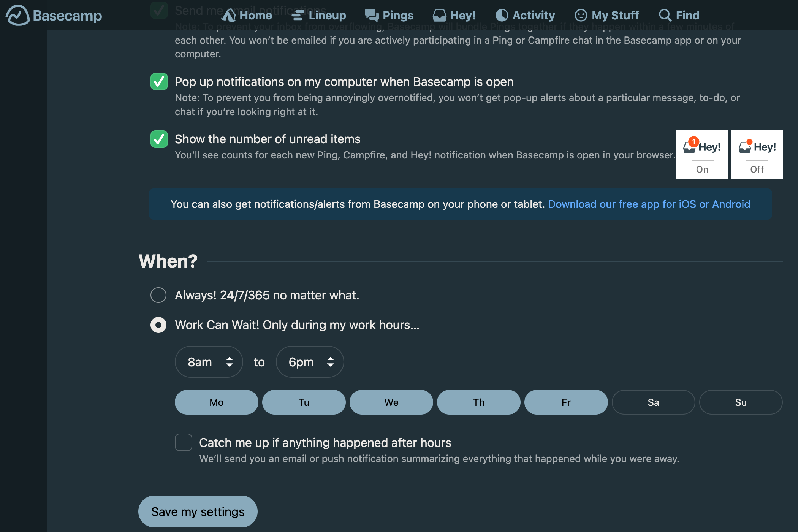Deselect Monday work day pill
The height and width of the screenshot is (532, 798).
tap(216, 402)
